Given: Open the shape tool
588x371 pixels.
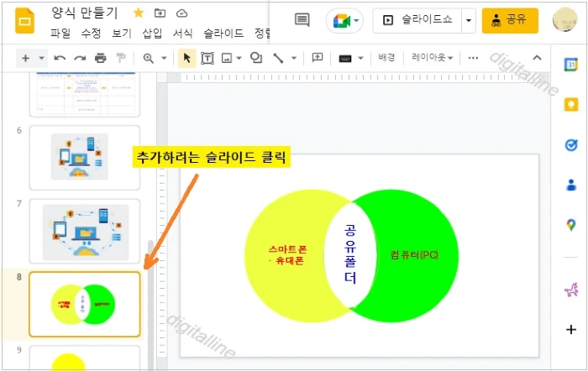Looking at the screenshot, I should (x=256, y=58).
